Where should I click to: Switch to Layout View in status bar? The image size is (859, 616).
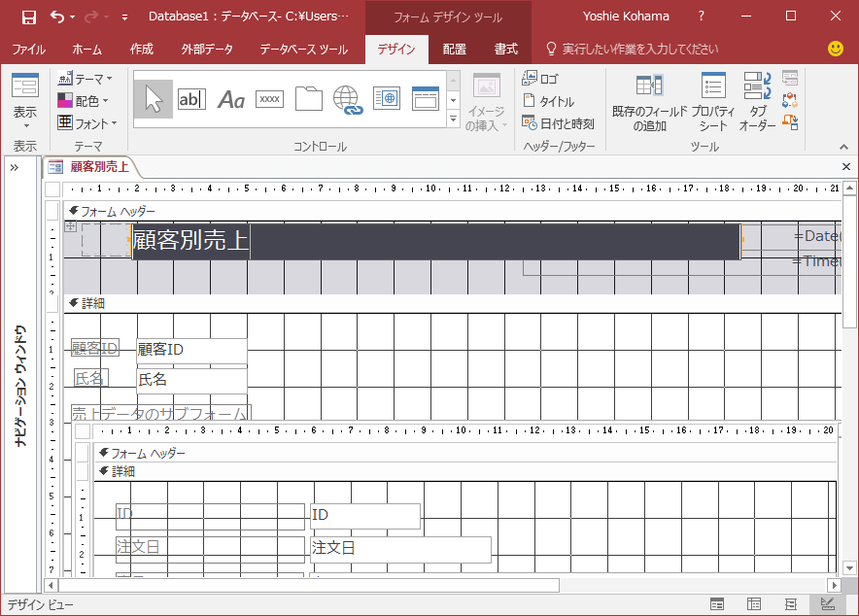pyautogui.click(x=791, y=604)
